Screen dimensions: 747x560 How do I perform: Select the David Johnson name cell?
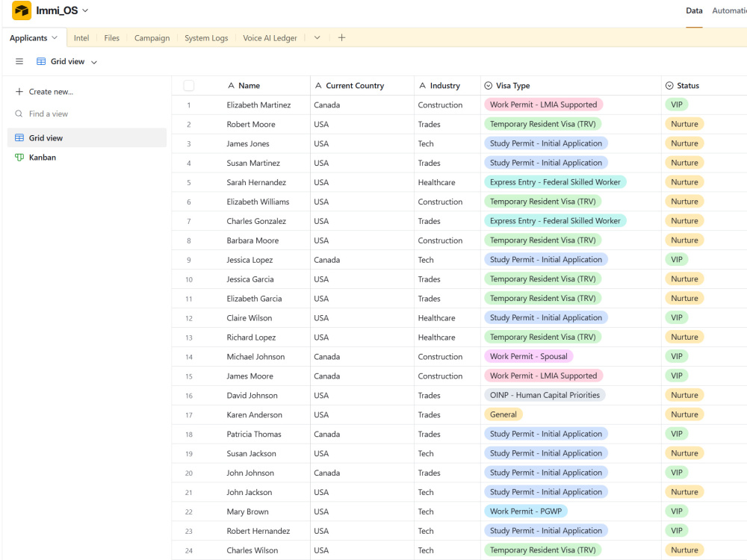[x=252, y=395]
